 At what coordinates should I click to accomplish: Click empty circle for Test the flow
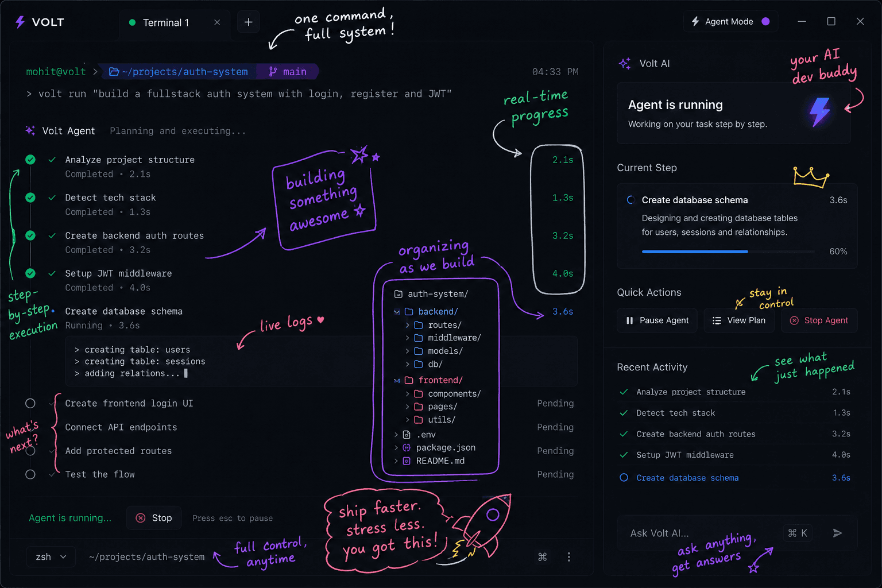(x=30, y=474)
